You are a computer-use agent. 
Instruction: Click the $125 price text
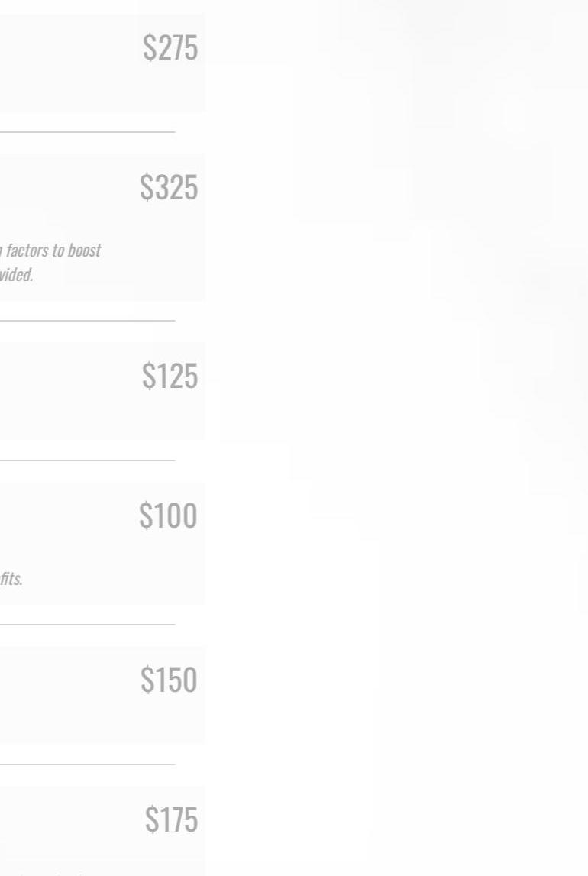click(x=170, y=376)
